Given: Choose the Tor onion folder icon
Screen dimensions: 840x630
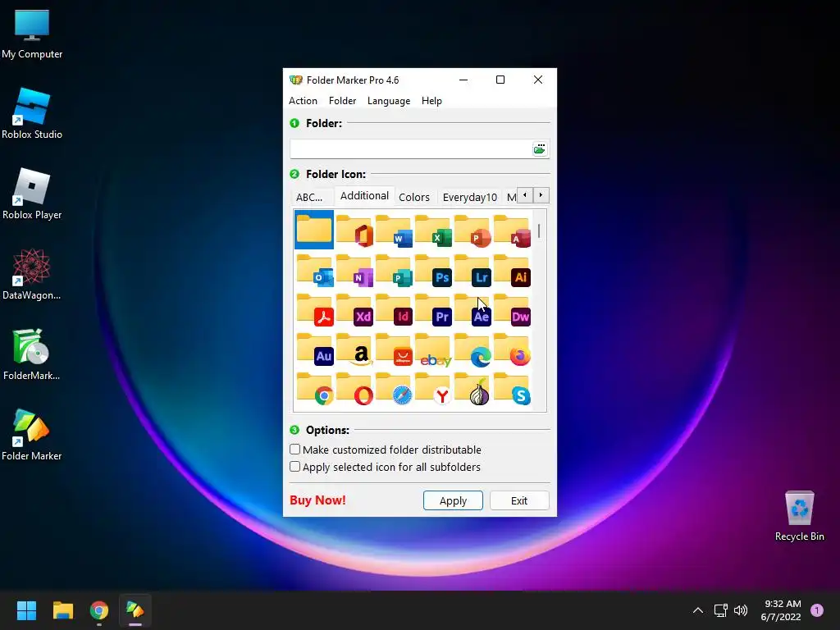Looking at the screenshot, I should click(472, 389).
